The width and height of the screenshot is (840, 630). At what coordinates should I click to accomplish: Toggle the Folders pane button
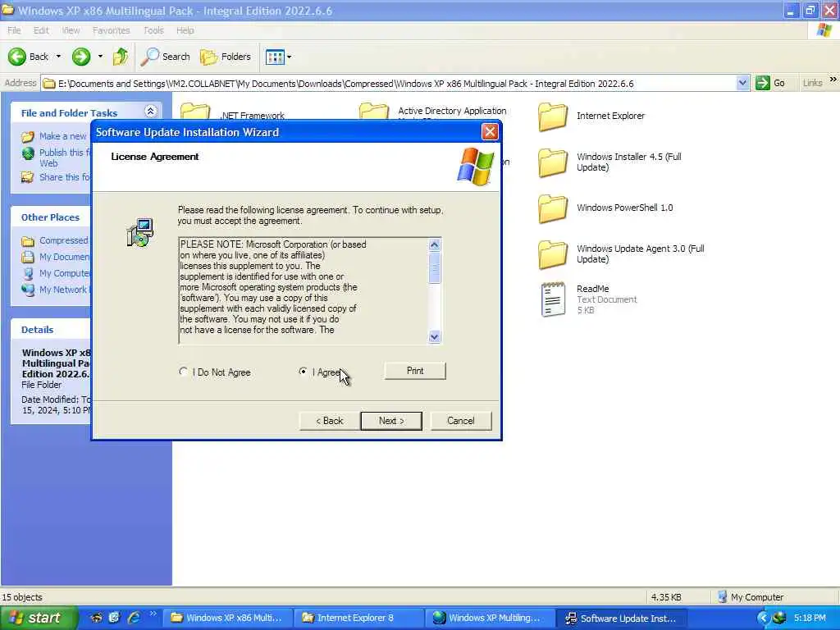pyautogui.click(x=225, y=57)
